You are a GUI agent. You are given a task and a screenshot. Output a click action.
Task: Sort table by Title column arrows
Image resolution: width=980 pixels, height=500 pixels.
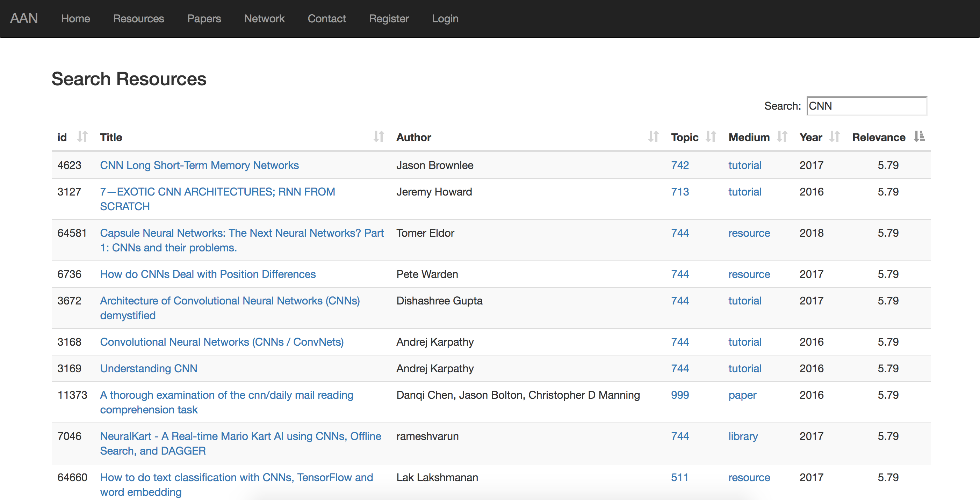pyautogui.click(x=379, y=137)
